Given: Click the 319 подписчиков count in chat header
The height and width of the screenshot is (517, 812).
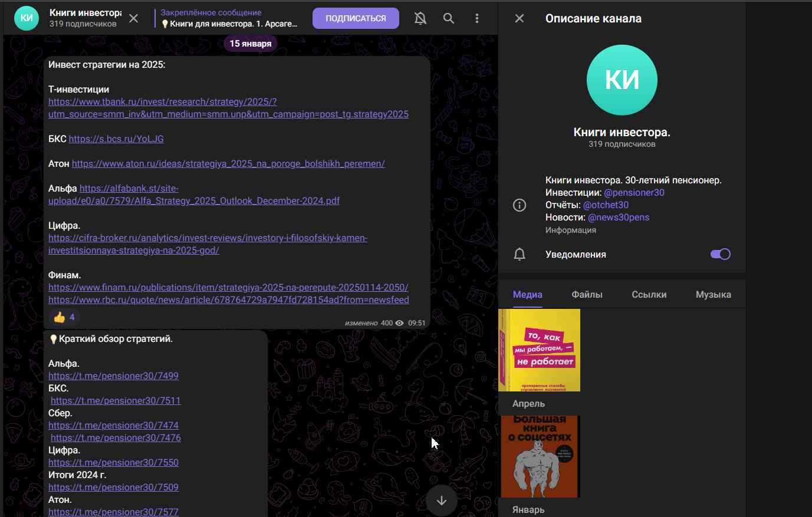Looking at the screenshot, I should coord(83,24).
